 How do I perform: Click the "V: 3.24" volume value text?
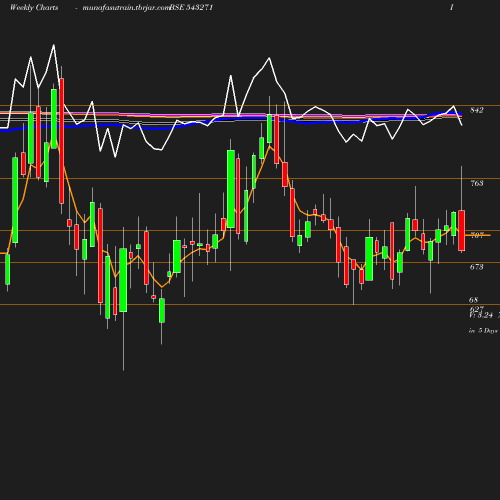pyautogui.click(x=481, y=315)
